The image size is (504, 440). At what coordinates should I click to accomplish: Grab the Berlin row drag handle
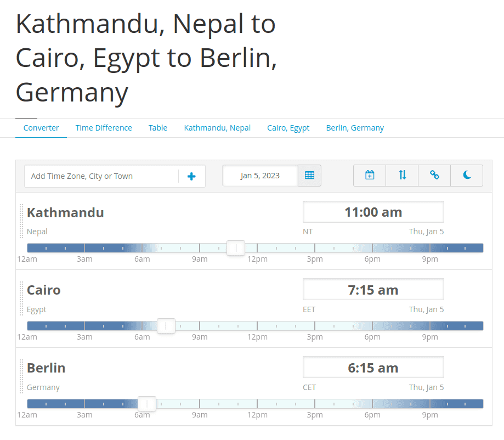(21, 376)
